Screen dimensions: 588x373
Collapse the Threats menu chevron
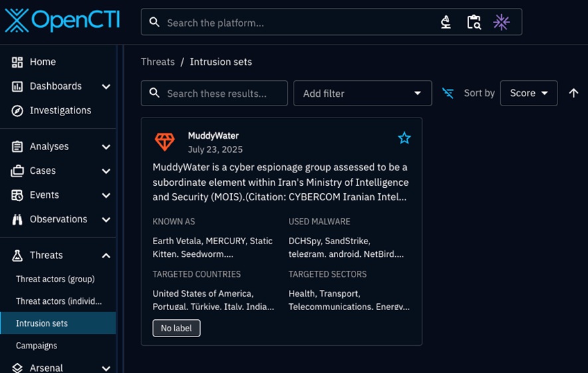click(x=106, y=256)
